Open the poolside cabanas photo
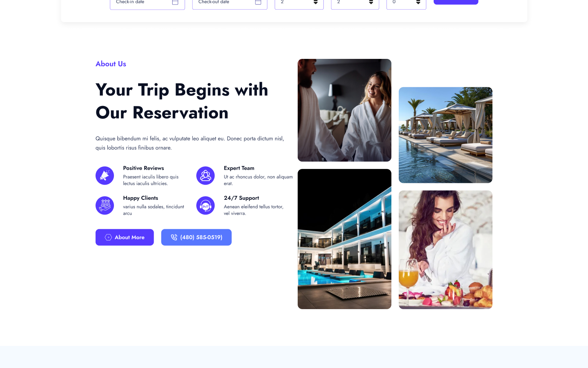 click(445, 135)
